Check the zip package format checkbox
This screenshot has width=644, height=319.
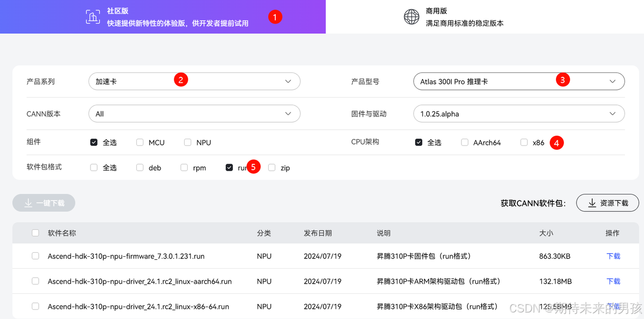click(x=272, y=167)
